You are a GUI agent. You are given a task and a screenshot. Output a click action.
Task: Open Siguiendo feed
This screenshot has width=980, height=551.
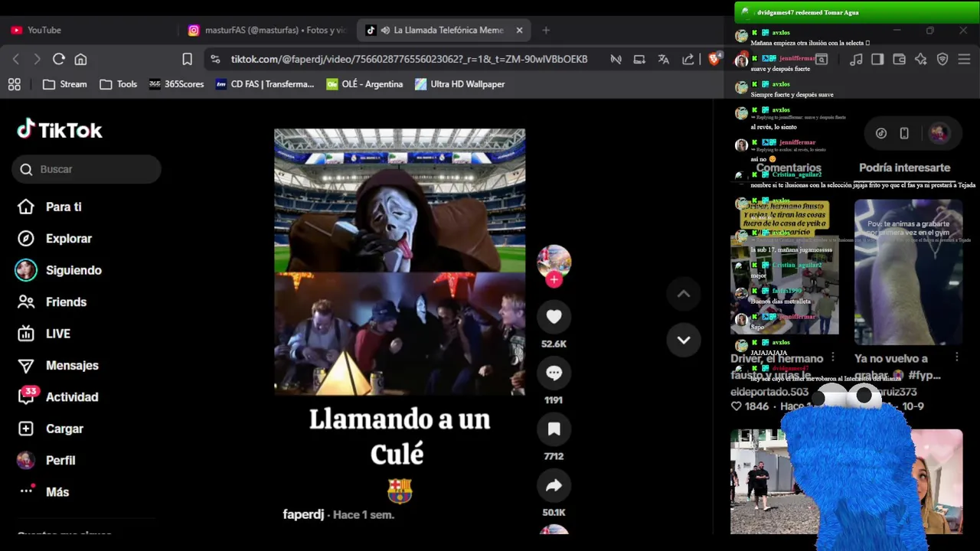pos(59,270)
